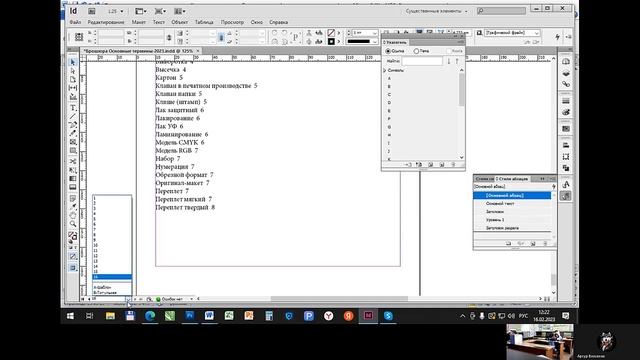The image size is (640, 360).
Task: Open Microsoft Word from the taskbar
Action: point(209,316)
